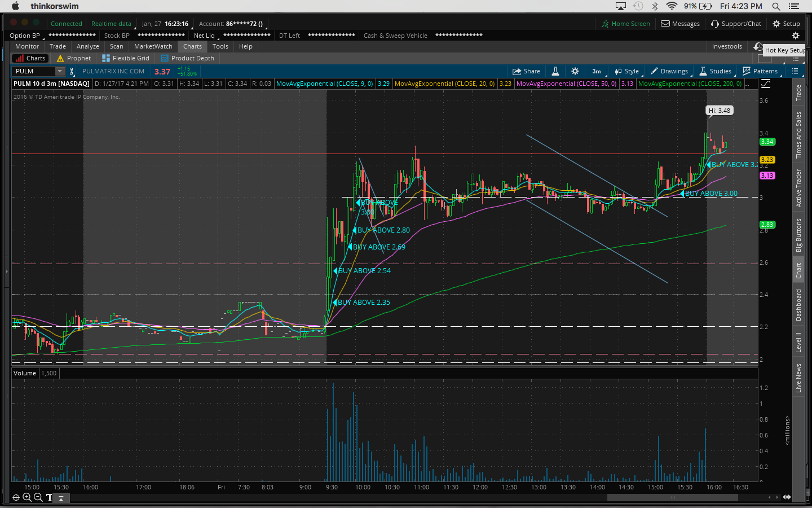Open the Dashboard side tab
This screenshot has width=812, height=508.
[x=798, y=305]
